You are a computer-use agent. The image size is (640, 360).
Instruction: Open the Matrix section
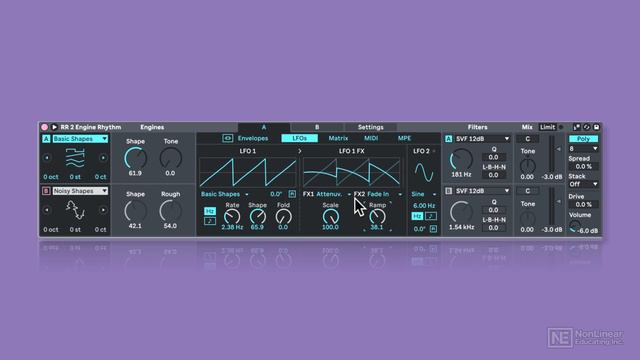coord(338,138)
